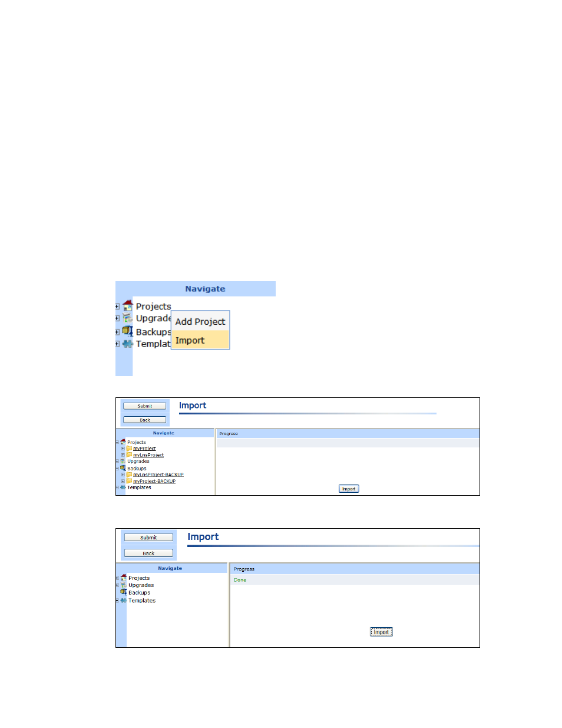Click Upgrades icon below myLnsProject
Image resolution: width=562 pixels, height=728 pixels.
(123, 461)
